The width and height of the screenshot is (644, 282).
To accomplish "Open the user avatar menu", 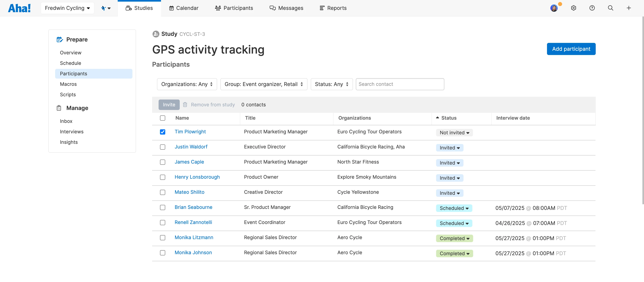I will (554, 8).
